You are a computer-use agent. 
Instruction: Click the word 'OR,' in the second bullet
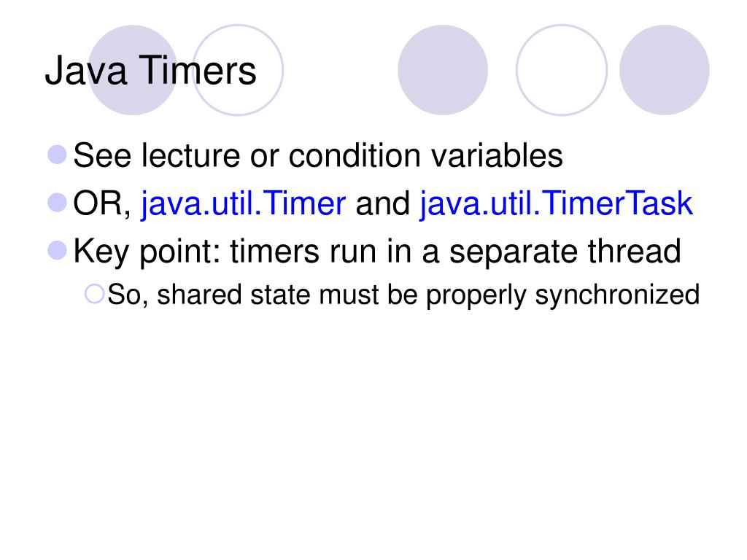point(103,204)
